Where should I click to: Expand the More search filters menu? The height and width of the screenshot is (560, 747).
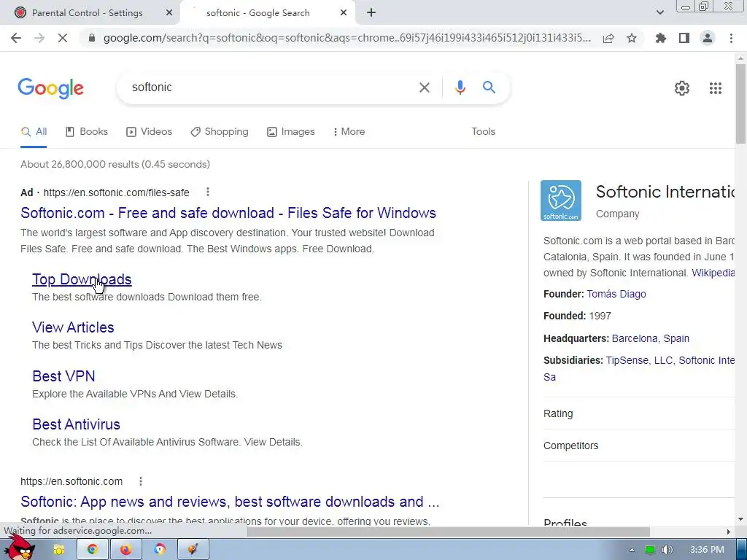pos(349,131)
